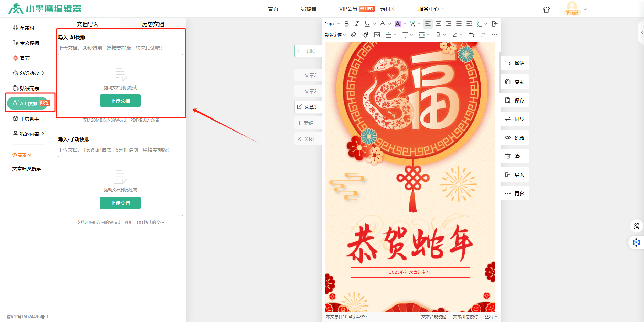Open the skin theme shirt icon
Viewport: 644px width, 322px height.
pos(546,9)
